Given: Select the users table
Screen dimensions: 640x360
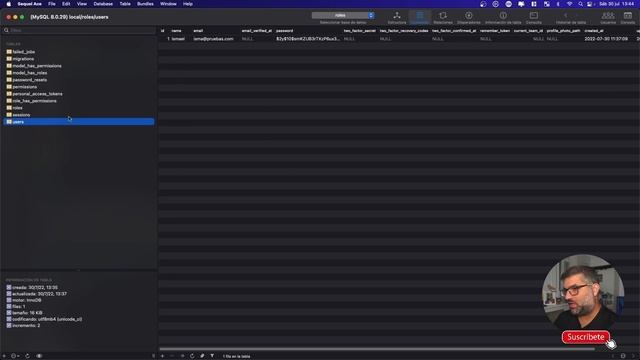Looking at the screenshot, I should coord(78,122).
